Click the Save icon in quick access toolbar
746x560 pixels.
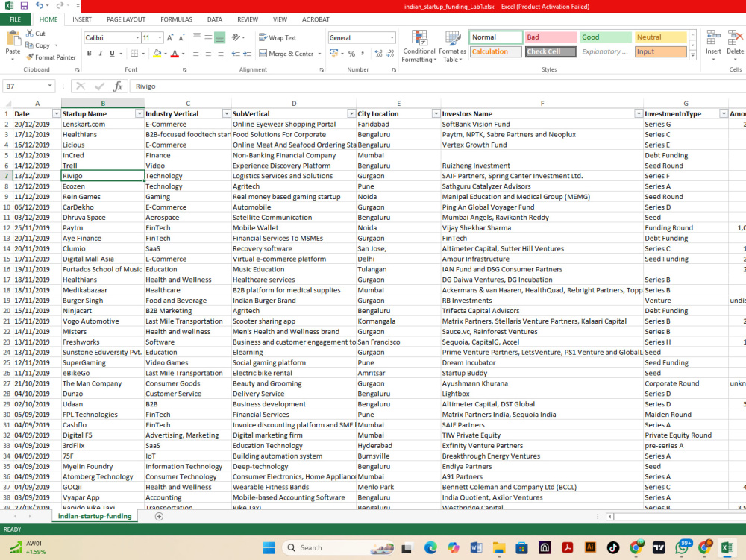pyautogui.click(x=25, y=6)
